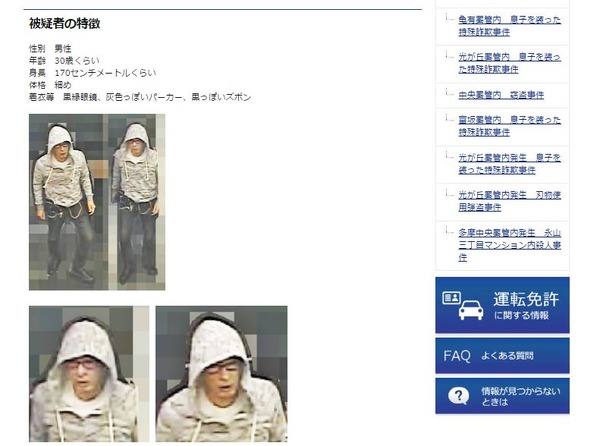Viewport: 600px width, 446px height.
Task: Click the left close-up suspect photo
Action: (89, 374)
